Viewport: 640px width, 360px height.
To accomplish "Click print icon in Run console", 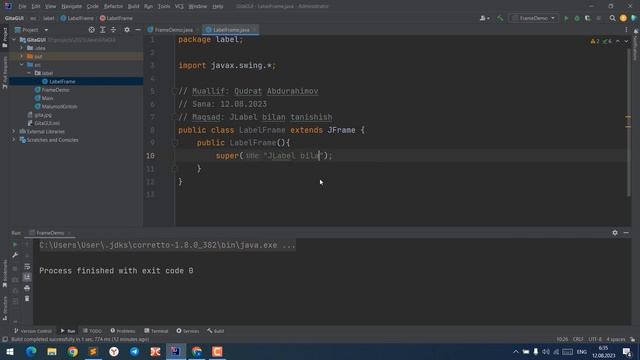I will coord(27,288).
